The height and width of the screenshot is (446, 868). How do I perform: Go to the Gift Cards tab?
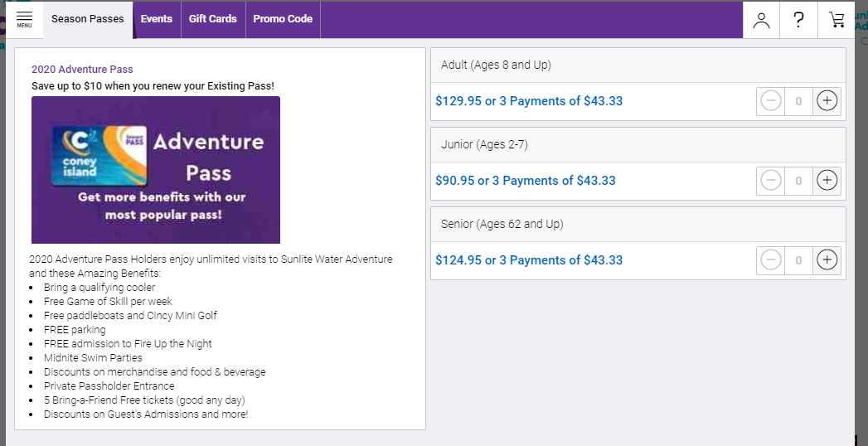[212, 19]
